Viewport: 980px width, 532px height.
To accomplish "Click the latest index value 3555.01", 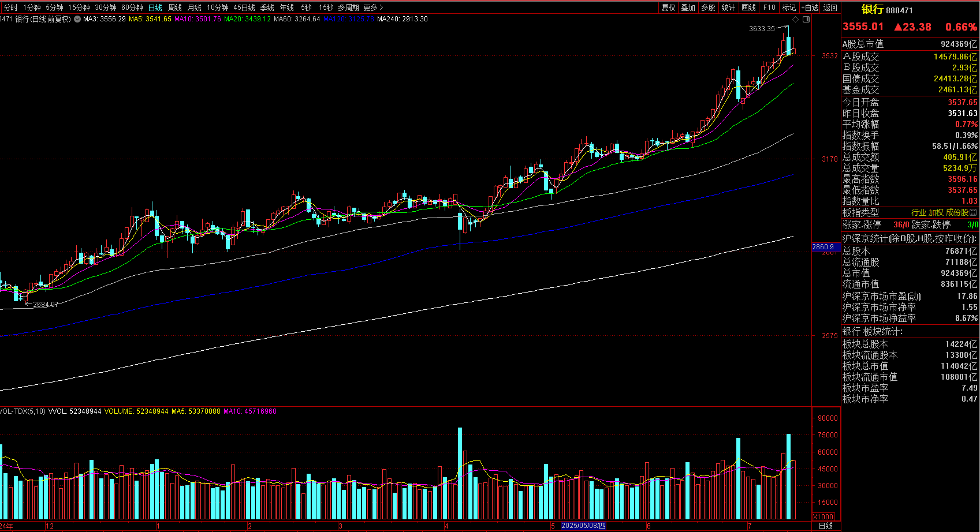I will [863, 27].
